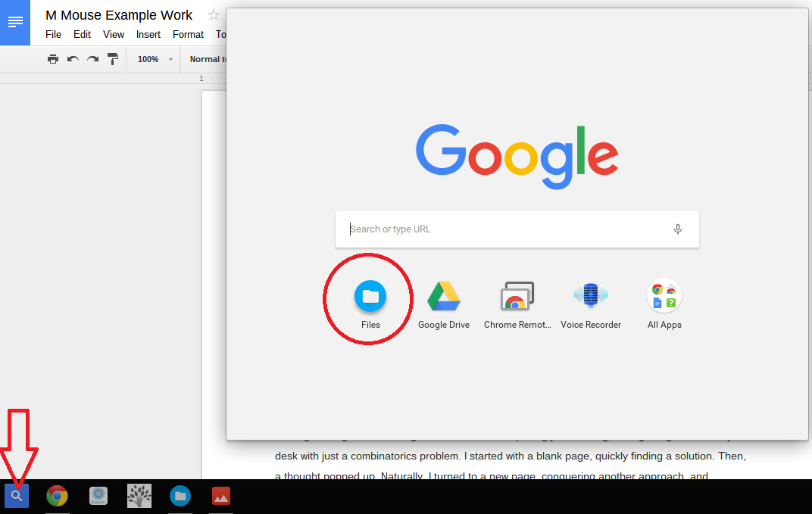Click the Search or type URL field
Image resolution: width=812 pixels, height=514 pixels.
point(517,229)
